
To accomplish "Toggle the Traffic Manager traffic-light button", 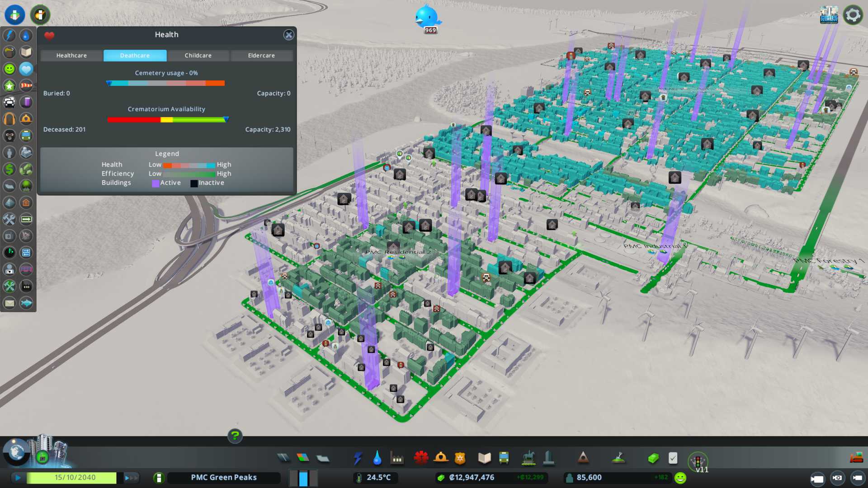I will click(698, 462).
